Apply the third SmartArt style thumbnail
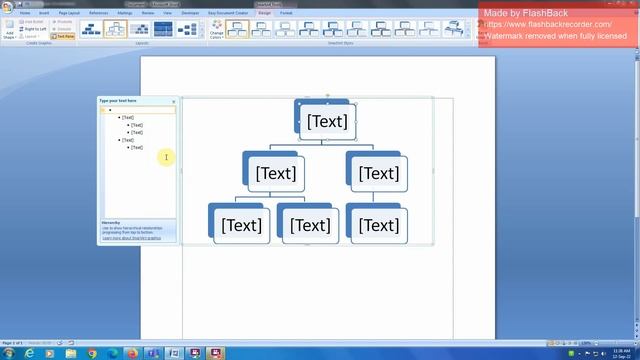Viewport: 640px width, 360px height. click(x=285, y=29)
